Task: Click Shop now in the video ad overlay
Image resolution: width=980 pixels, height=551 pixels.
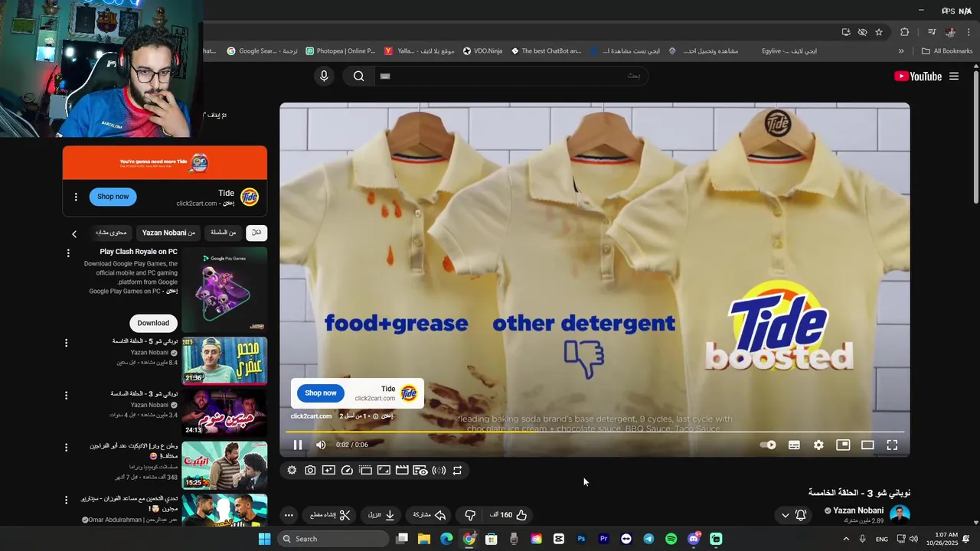Action: pyautogui.click(x=320, y=393)
